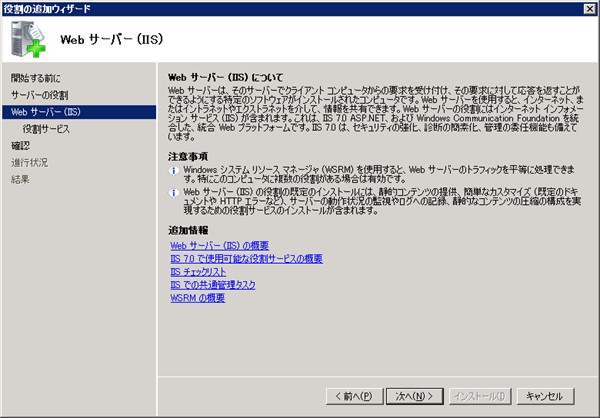The image size is (600, 418).
Task: Click the Web サーバー (IIS) 既定 info note icon
Action: coord(174,193)
